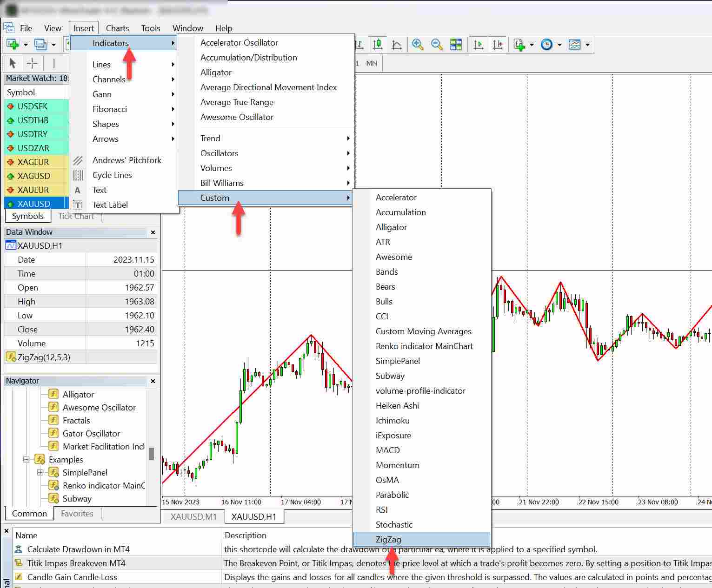
Task: Click the XAUUSD,H1 chart icon in Data Window
Action: [10, 245]
